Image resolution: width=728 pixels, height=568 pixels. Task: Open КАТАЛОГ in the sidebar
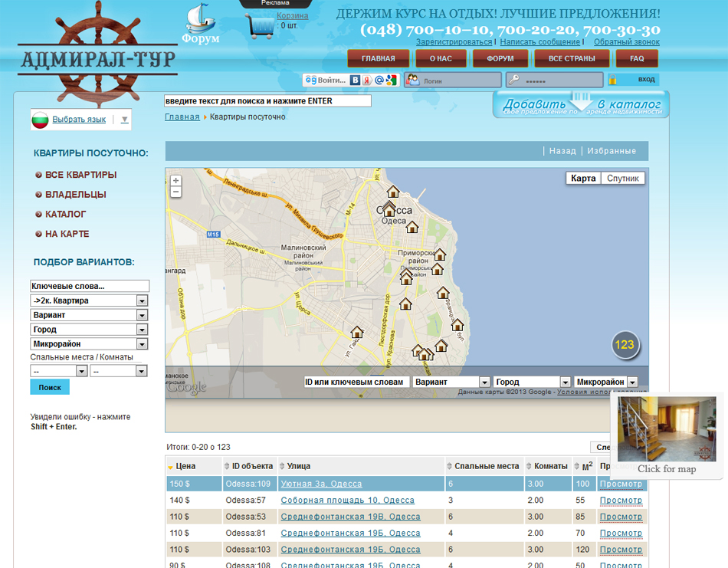click(65, 214)
